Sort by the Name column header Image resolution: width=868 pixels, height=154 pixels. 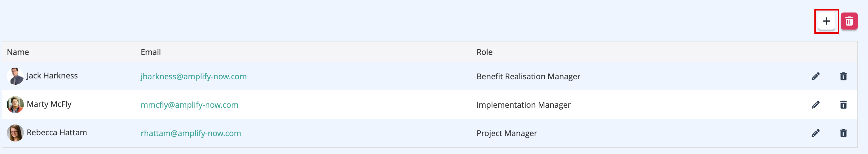[x=18, y=52]
